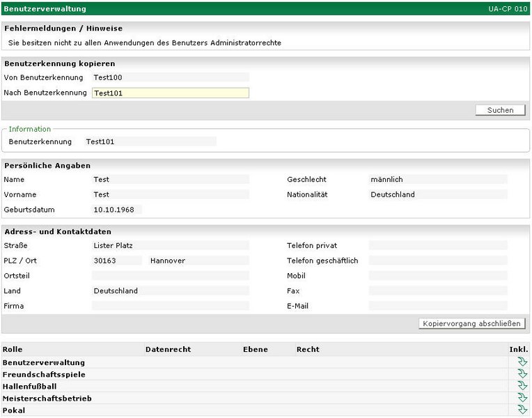Click the green arrow icon for Hallenfußball
The height and width of the screenshot is (418, 532).
tap(522, 386)
